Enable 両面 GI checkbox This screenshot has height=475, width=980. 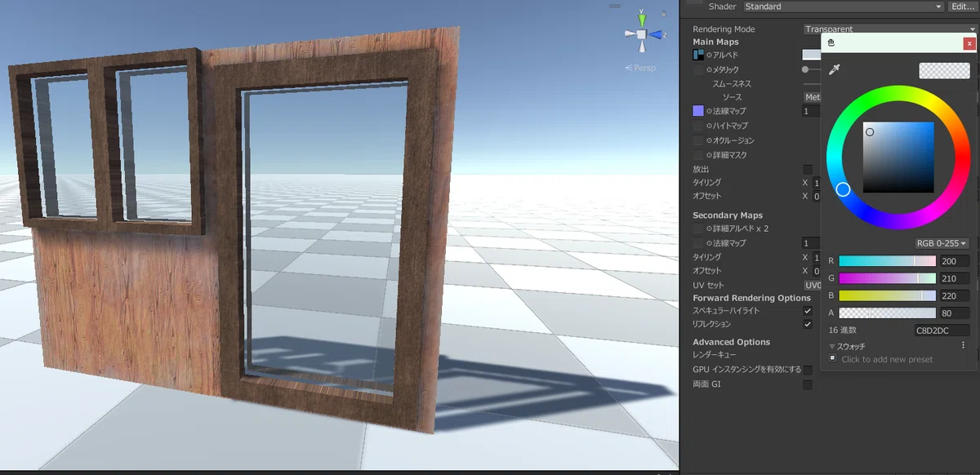[x=808, y=384]
